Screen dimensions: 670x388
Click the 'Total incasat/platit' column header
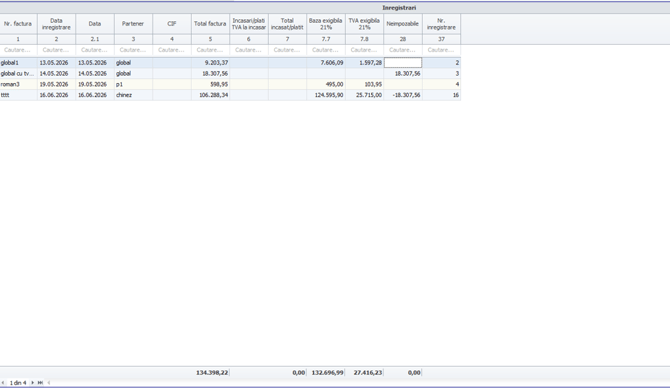(288, 24)
